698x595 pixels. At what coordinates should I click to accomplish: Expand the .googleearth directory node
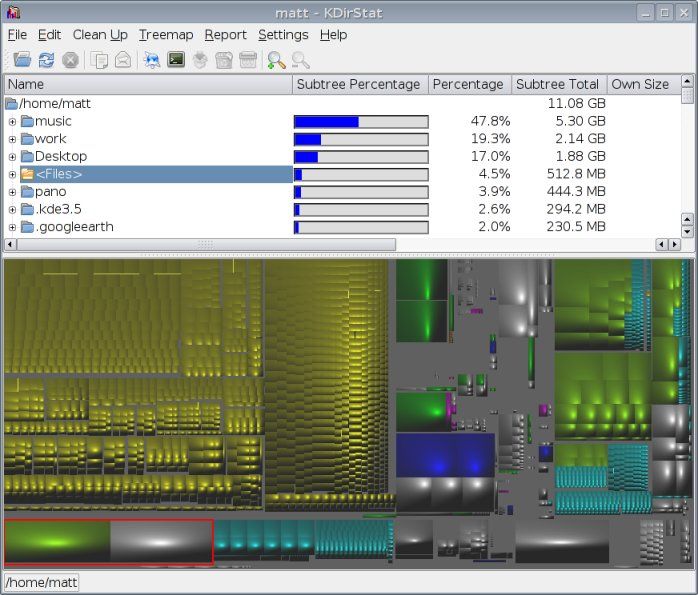tap(12, 227)
